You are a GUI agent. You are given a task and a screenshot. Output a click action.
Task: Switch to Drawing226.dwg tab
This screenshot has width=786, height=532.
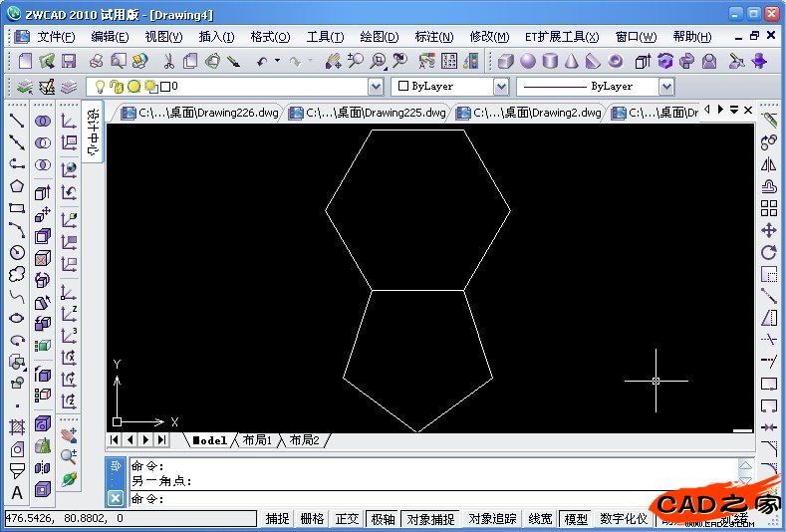point(200,113)
